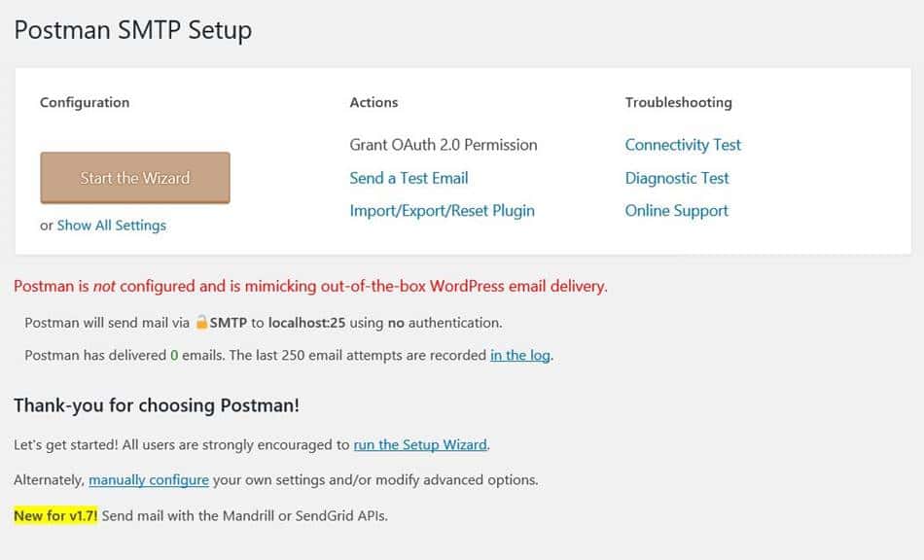Follow the "run the Setup Wizard" link
The width and height of the screenshot is (924, 560).
(x=420, y=445)
